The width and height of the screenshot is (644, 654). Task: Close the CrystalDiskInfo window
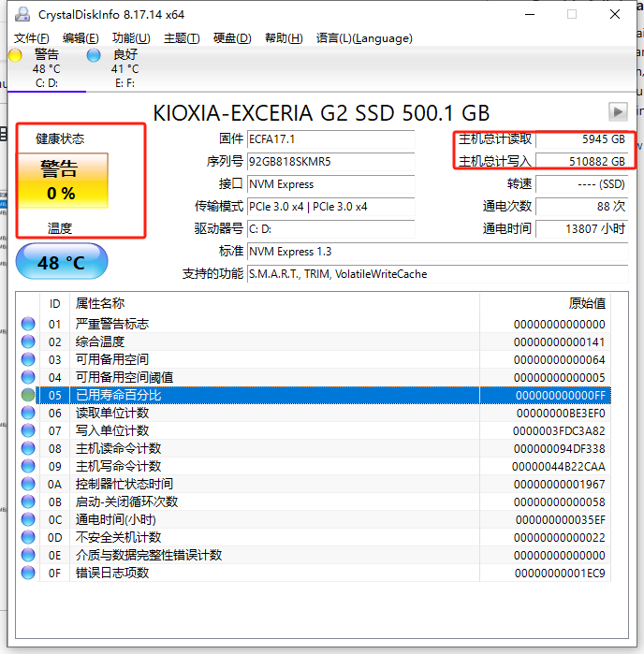[x=615, y=15]
